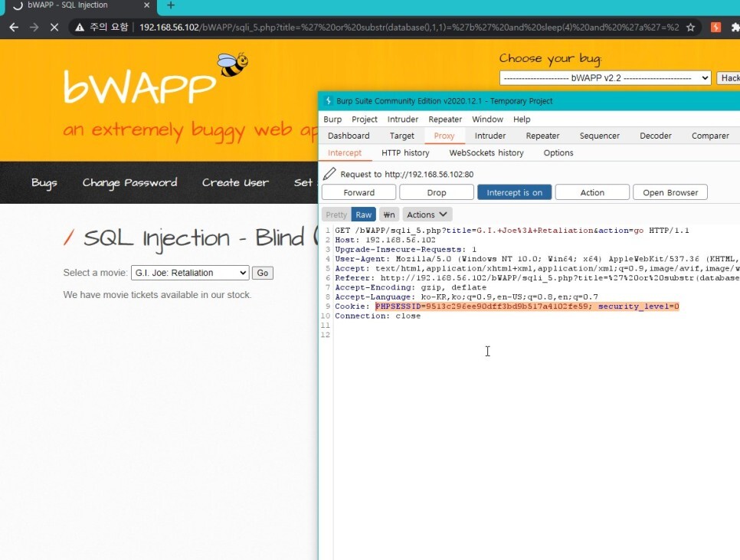Go forward in browser history
This screenshot has width=740, height=560.
pyautogui.click(x=34, y=28)
